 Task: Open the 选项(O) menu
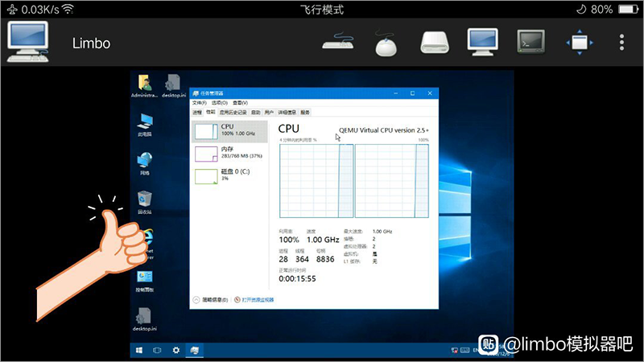(219, 103)
